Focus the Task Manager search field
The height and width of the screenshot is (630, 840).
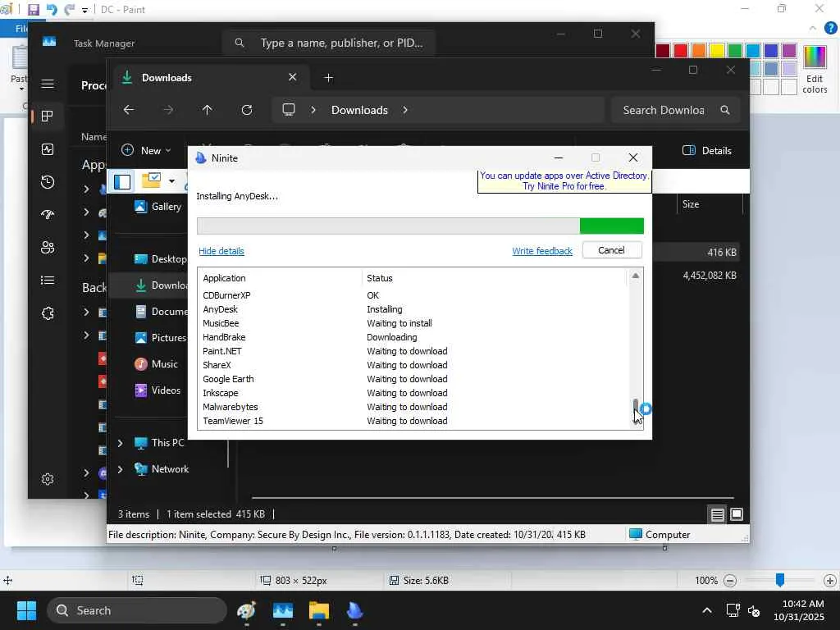click(328, 43)
